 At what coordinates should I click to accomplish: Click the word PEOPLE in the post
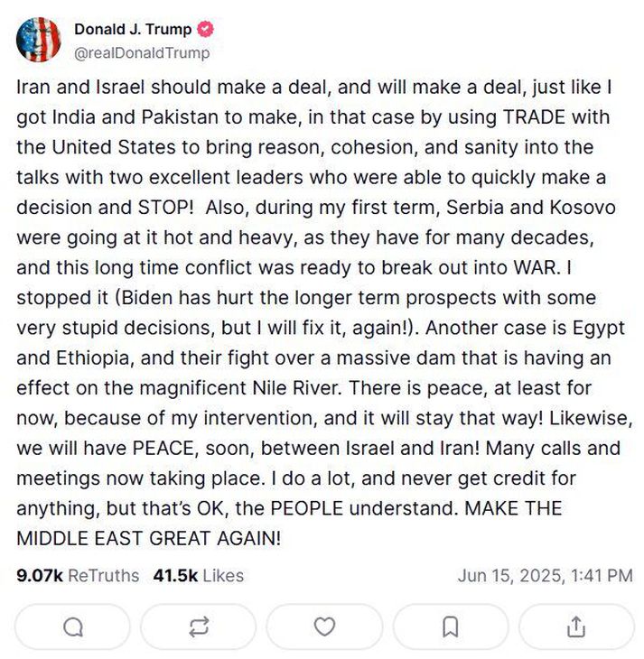coord(297,508)
